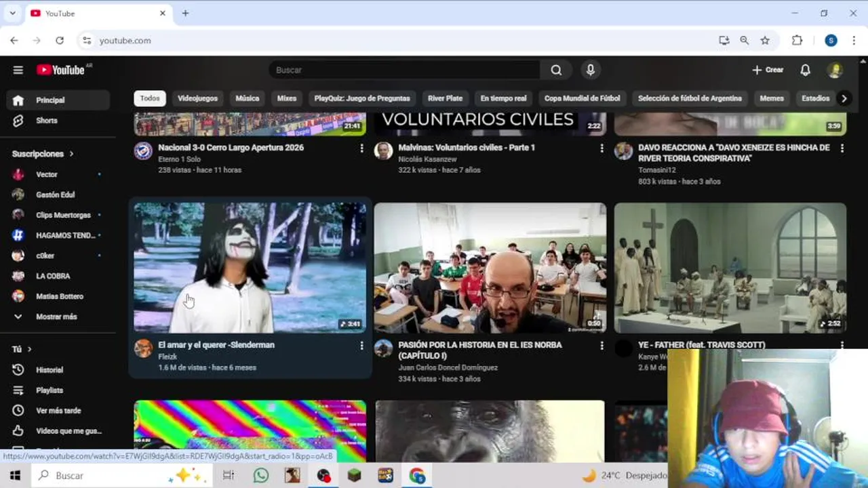
Task: Open the Chrome profile S avatar
Action: [831, 41]
